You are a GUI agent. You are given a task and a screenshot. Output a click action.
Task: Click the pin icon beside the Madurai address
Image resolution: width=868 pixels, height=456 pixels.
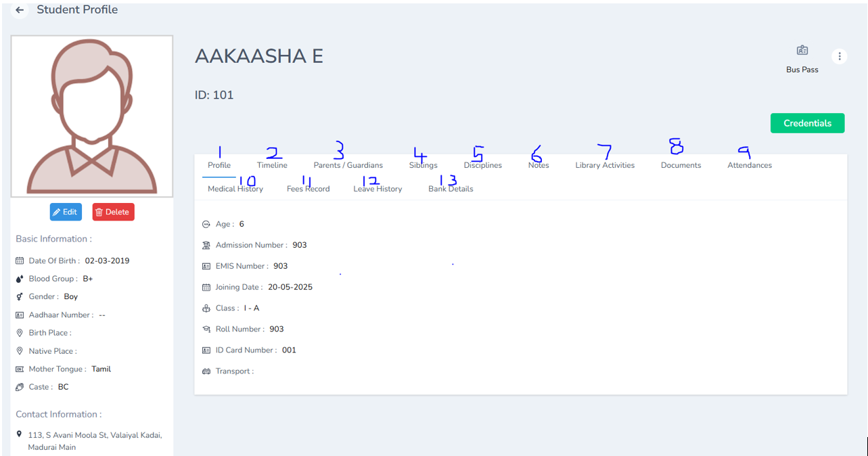point(18,435)
